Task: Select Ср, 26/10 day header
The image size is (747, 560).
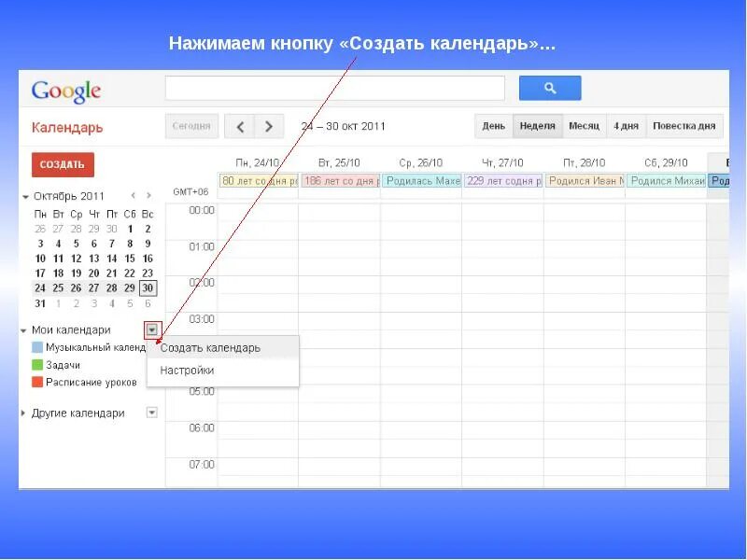Action: pos(421,162)
